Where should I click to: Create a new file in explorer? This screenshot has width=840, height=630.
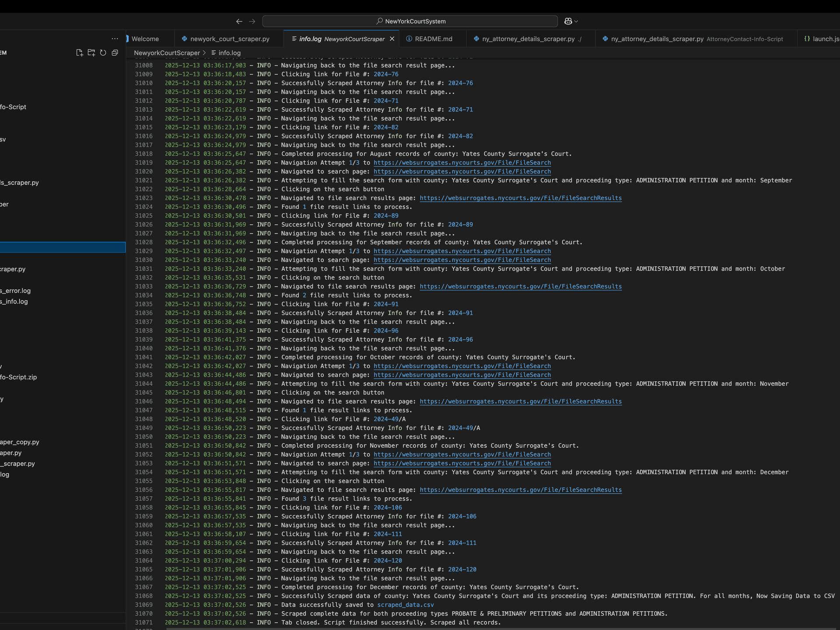point(79,53)
